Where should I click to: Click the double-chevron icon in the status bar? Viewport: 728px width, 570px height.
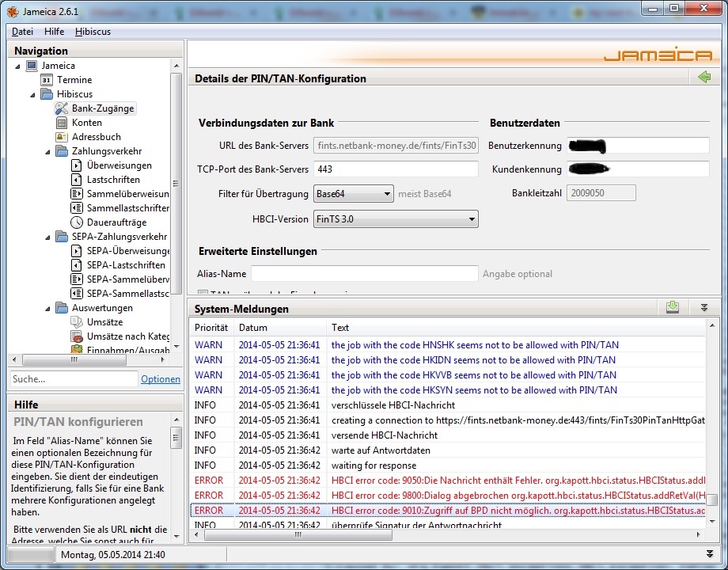tap(710, 553)
